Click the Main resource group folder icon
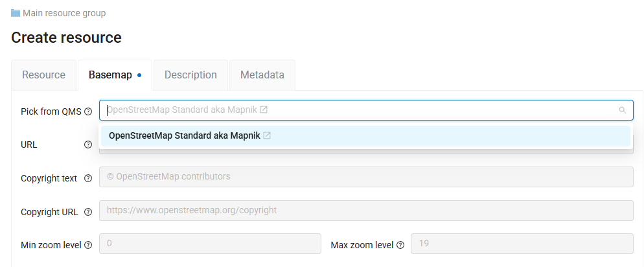Image resolution: width=644 pixels, height=267 pixels. point(16,13)
